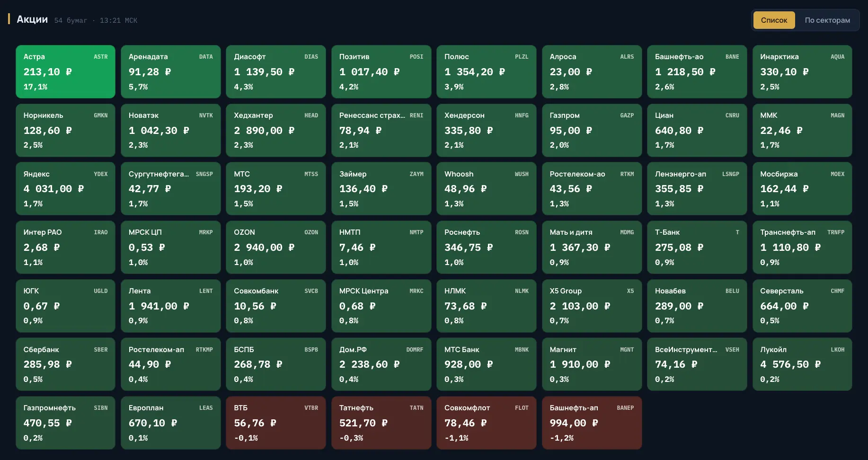Screen dimensions: 868x460
Task: Select the Башнефть-ап BANEP tile
Action: pos(592,423)
